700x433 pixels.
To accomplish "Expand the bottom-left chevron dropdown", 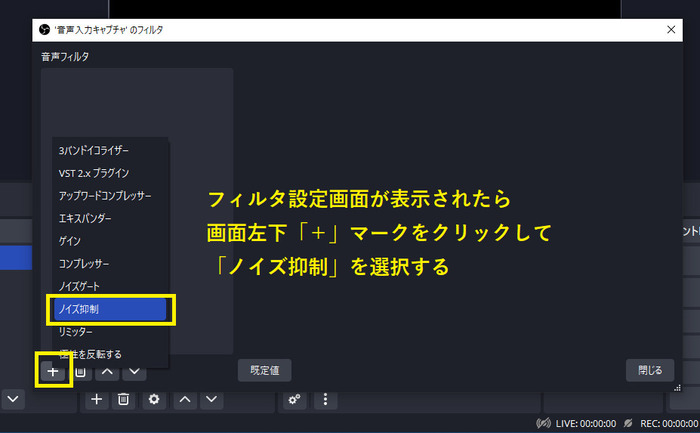I will tap(13, 400).
